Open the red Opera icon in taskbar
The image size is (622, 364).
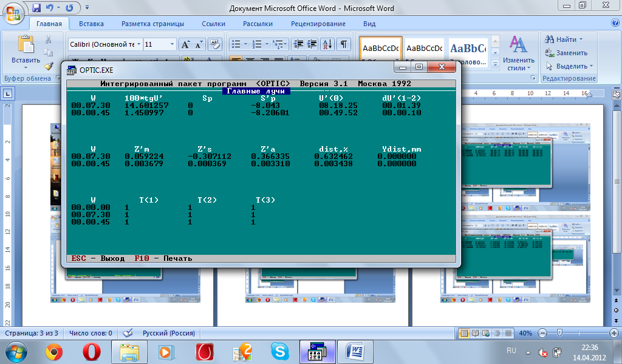92,352
